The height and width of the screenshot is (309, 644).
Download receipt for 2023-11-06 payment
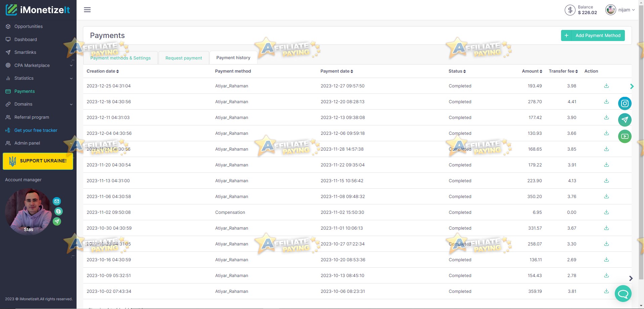pos(606,196)
